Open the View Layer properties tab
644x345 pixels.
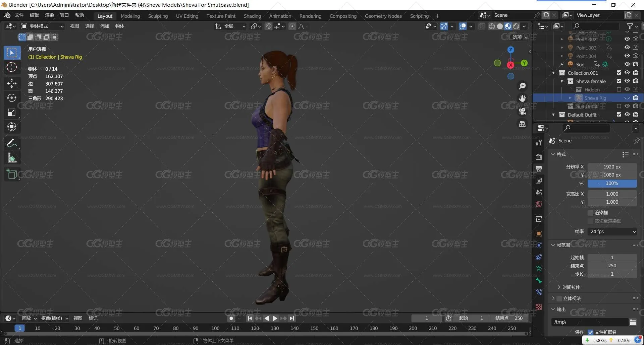[539, 181]
